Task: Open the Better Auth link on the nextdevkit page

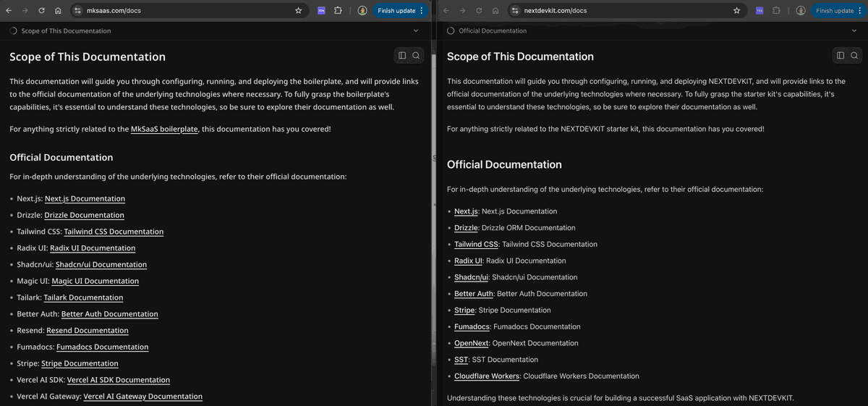Action: pos(474,294)
